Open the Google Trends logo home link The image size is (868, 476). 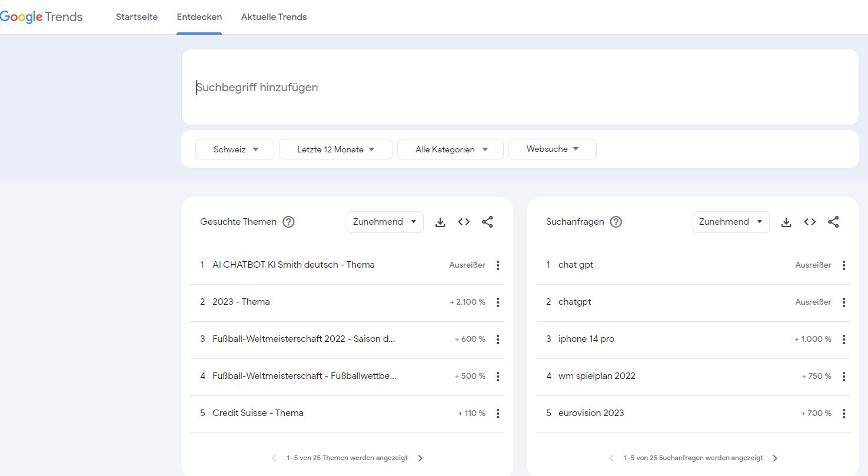41,16
